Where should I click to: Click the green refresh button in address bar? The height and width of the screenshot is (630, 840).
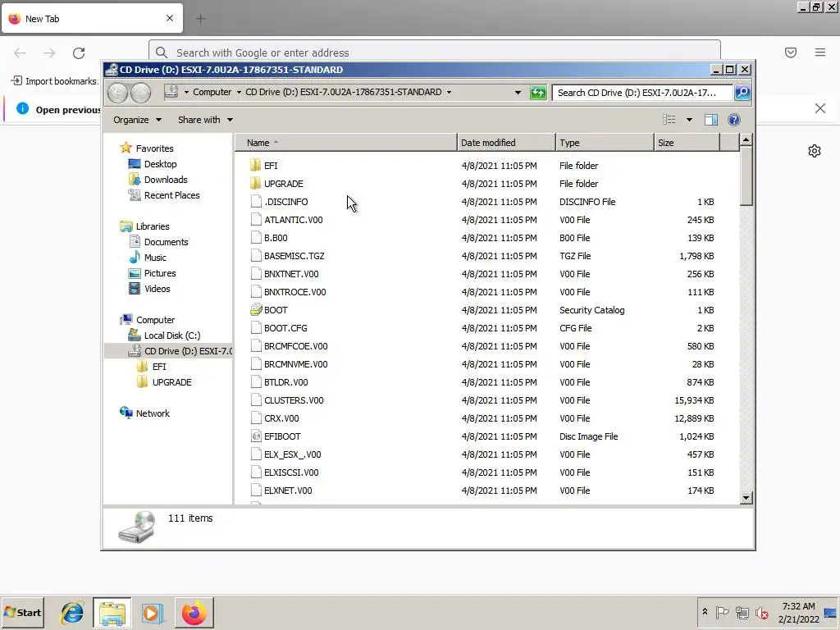tap(538, 92)
